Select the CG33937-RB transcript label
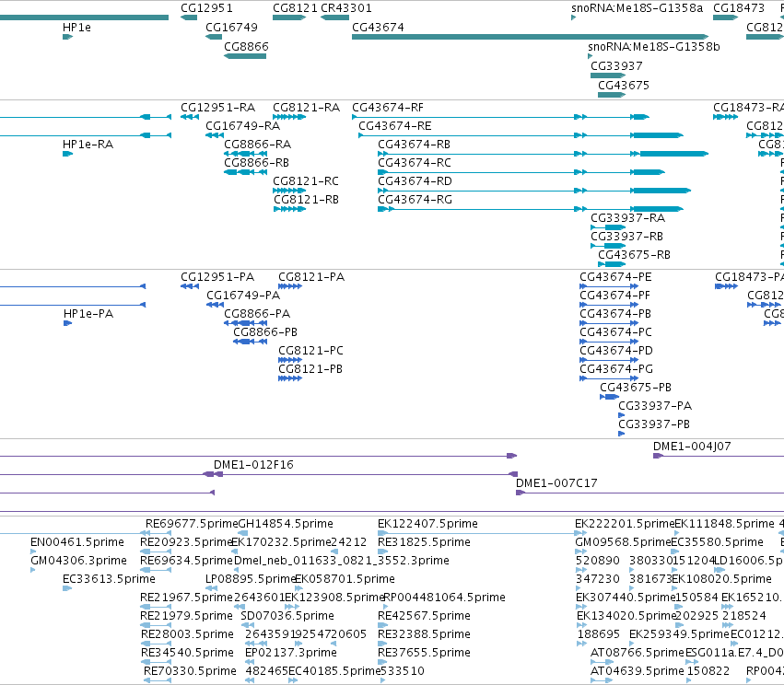Screen dimensions: 784x685 626,237
